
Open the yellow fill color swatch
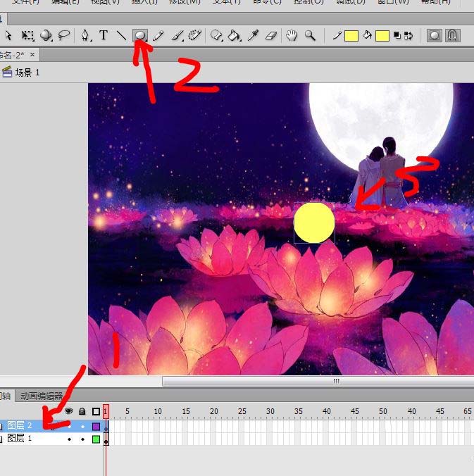point(382,36)
